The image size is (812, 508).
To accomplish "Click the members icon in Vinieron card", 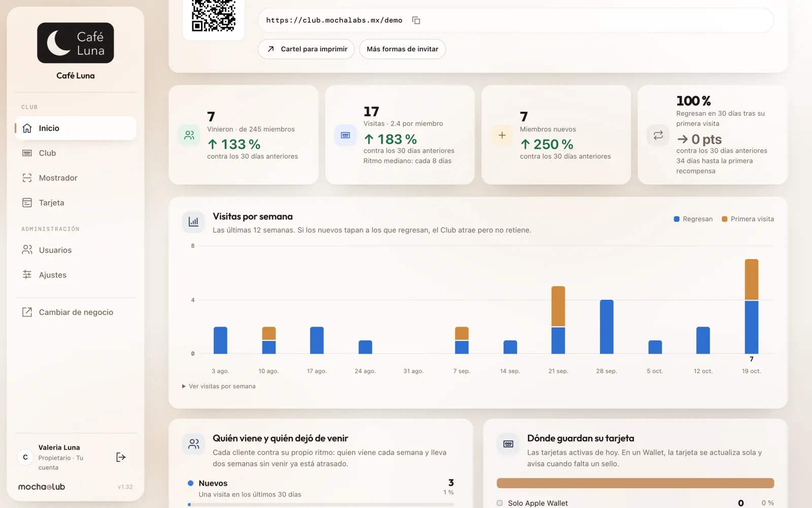I will pyautogui.click(x=189, y=135).
